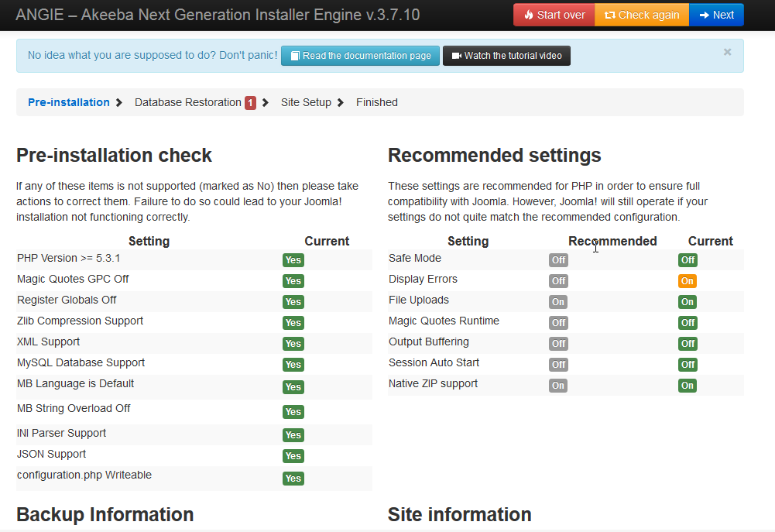Click the current Off badge for Safe Mode
775x532 pixels.
tap(687, 260)
